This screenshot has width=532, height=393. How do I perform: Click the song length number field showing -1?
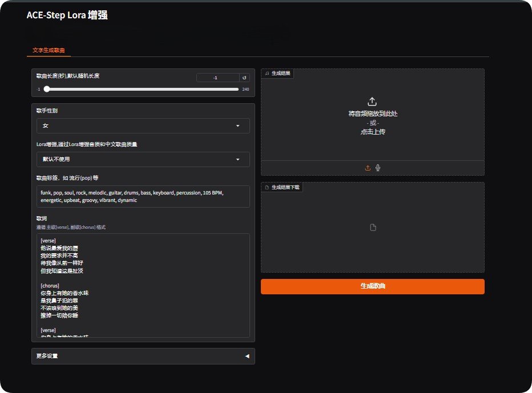point(216,78)
